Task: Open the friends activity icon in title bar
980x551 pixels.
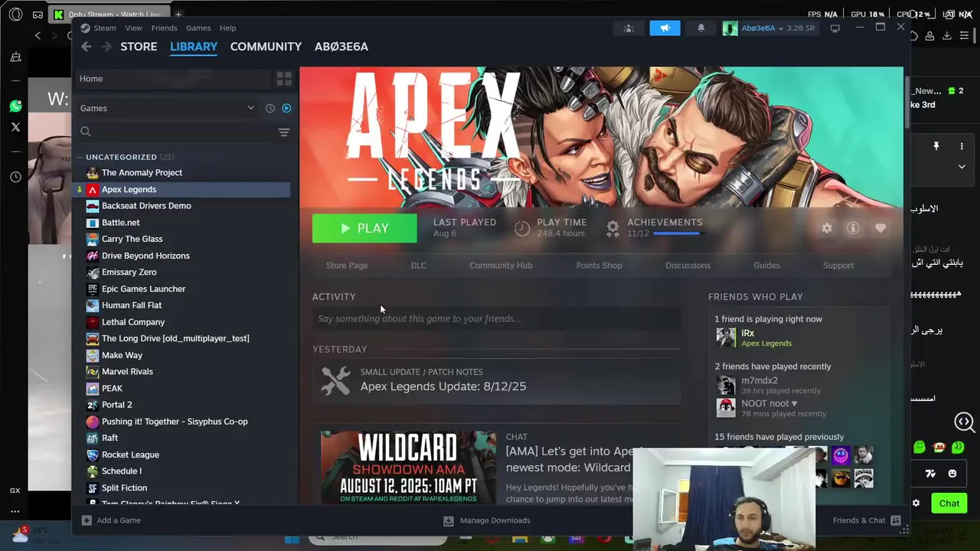Action: (x=629, y=28)
